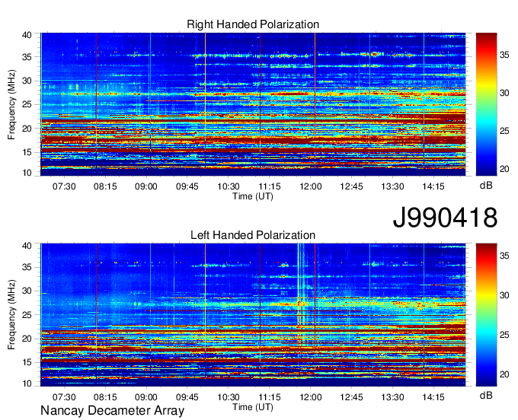Click 12:45 tick under Right Handed plot

[x=351, y=186]
